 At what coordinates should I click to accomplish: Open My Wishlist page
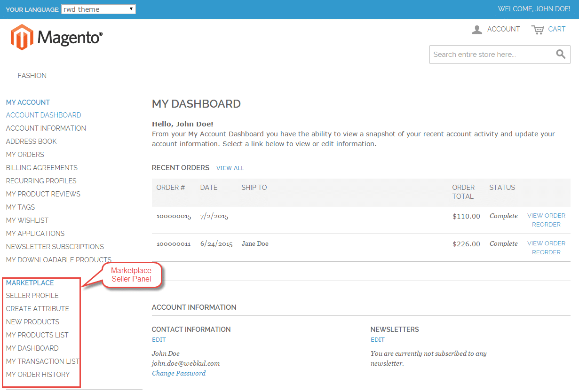tap(27, 220)
